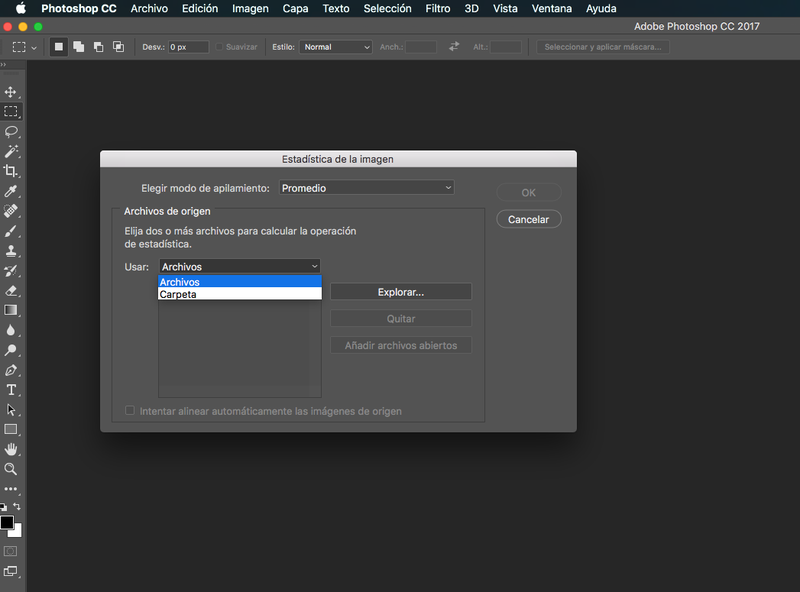This screenshot has height=592, width=800.
Task: Select the Crop tool
Action: [x=11, y=171]
